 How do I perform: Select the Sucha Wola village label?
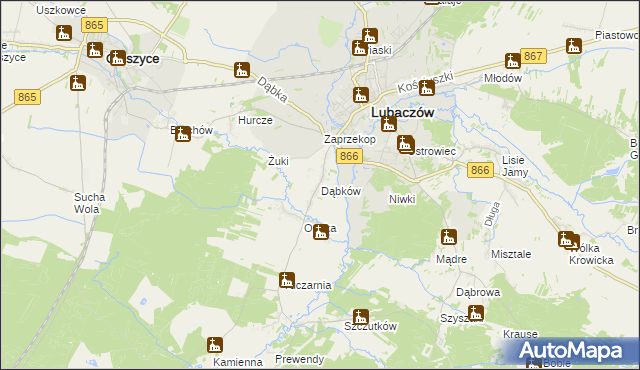pos(89,203)
